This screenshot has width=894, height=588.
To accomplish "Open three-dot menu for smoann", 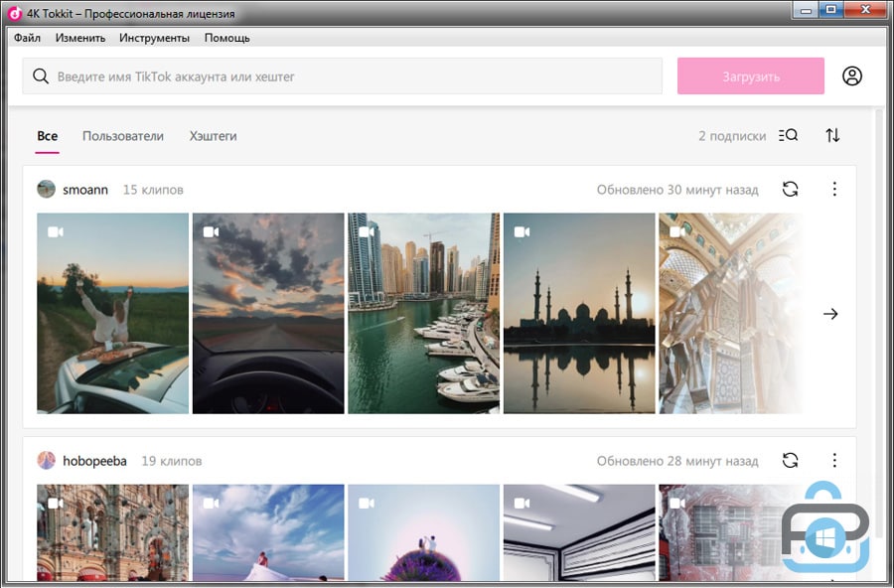I will coord(834,189).
